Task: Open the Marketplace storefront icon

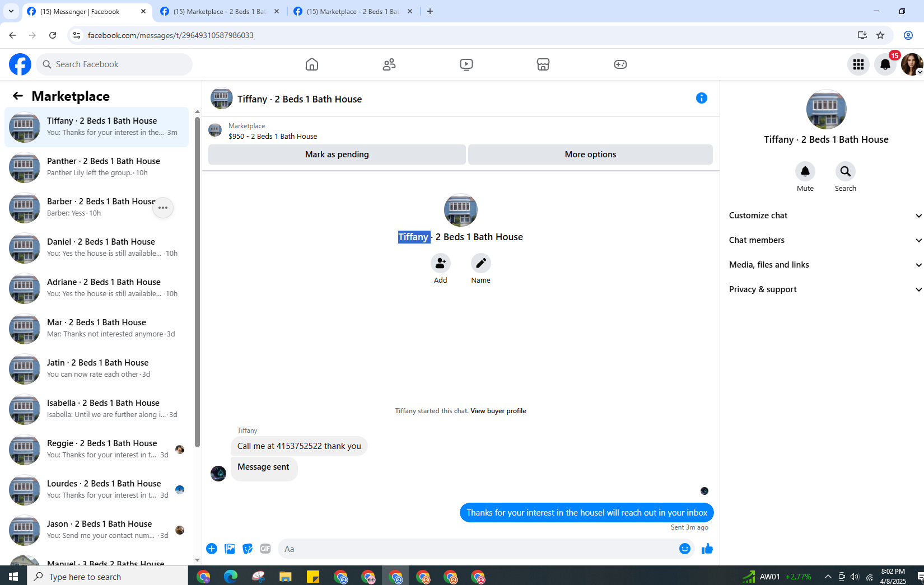Action: click(x=543, y=64)
